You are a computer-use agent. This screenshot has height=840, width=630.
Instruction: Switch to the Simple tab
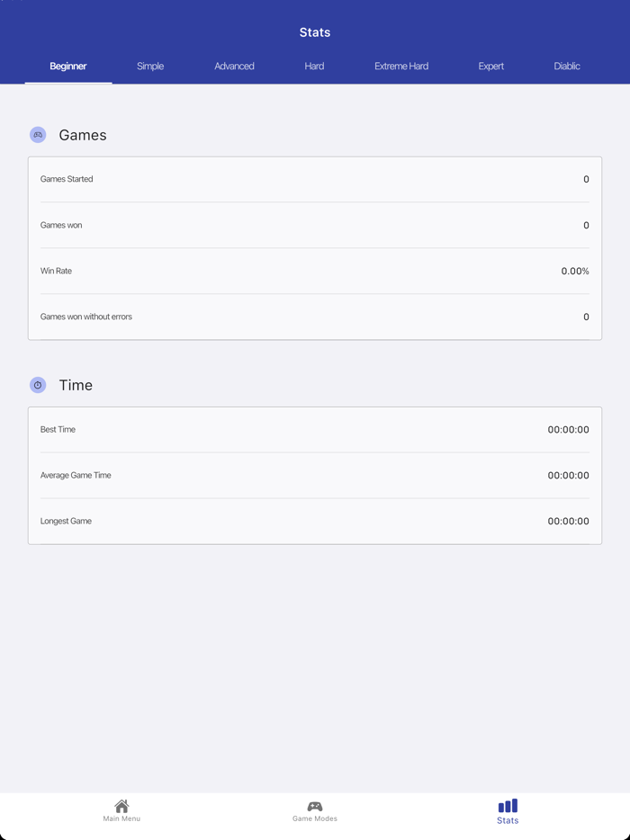[150, 66]
